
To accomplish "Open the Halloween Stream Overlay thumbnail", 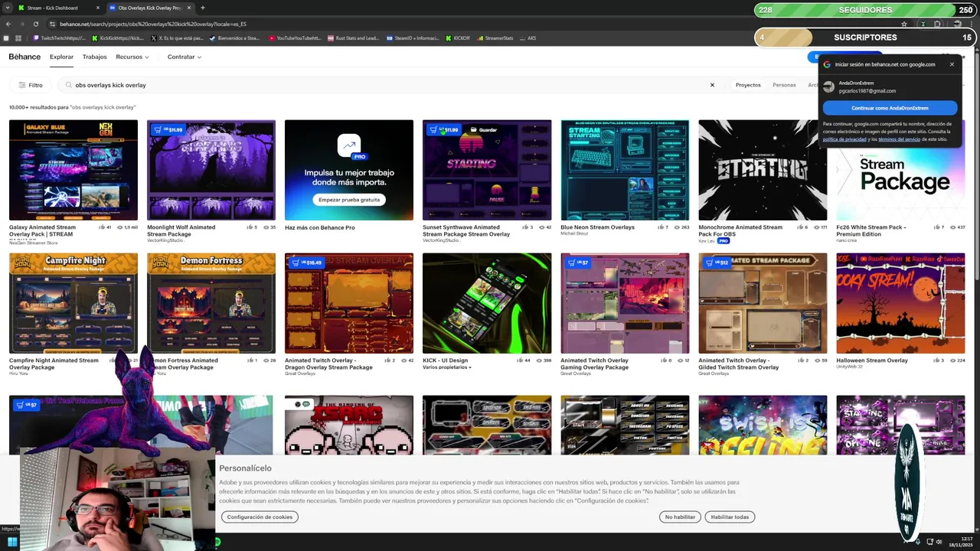I will click(x=900, y=303).
